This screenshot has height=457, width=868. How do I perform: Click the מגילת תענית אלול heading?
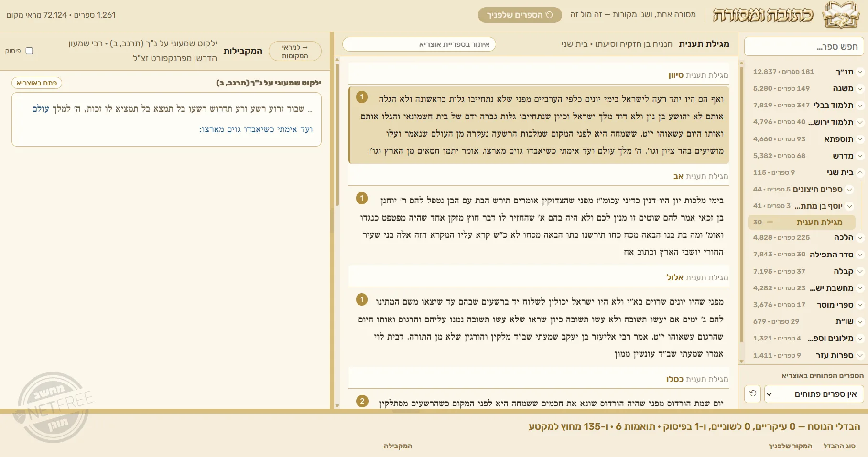pyautogui.click(x=697, y=277)
